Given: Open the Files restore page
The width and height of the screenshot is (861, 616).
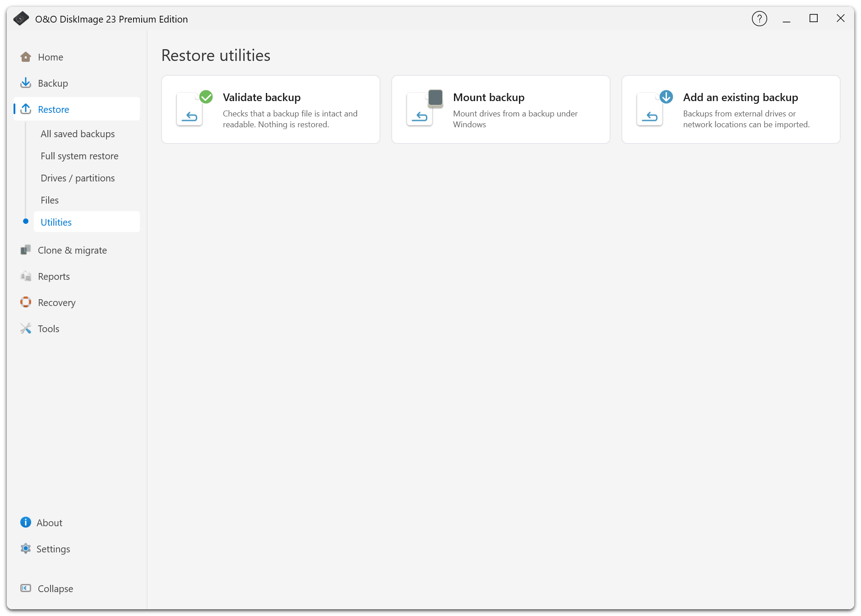Looking at the screenshot, I should [x=50, y=200].
